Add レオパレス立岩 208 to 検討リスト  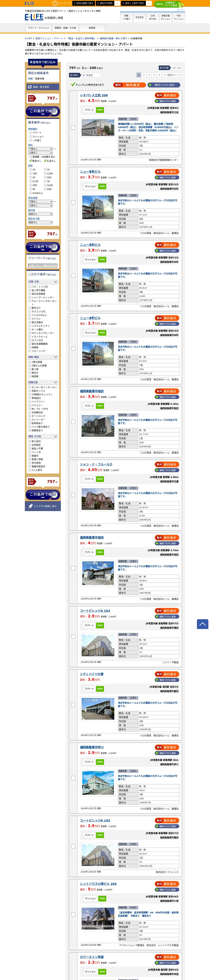167,101
